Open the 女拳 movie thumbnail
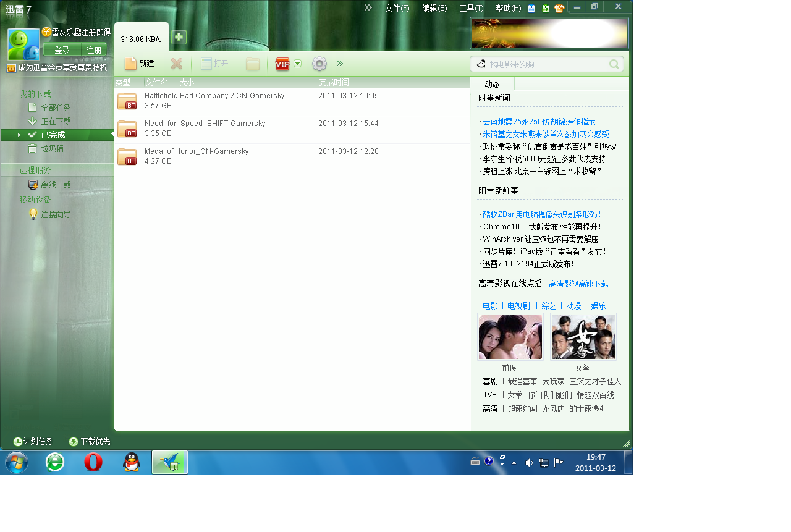The image size is (791, 532). [x=583, y=337]
